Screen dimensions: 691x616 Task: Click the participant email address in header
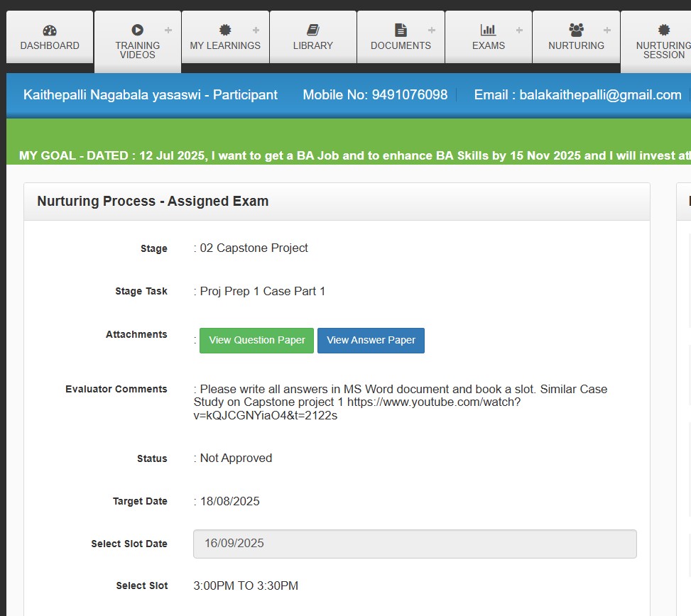pos(600,95)
